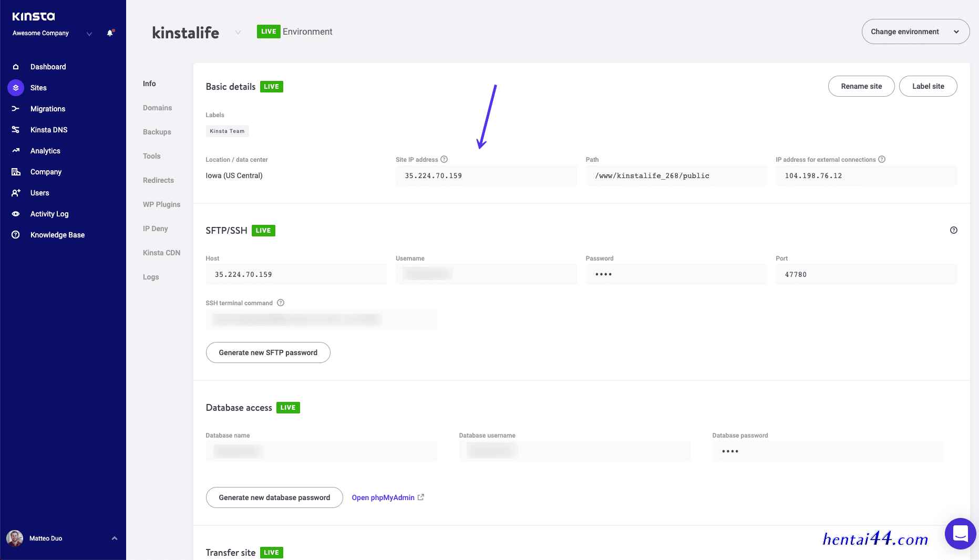Open the notifications bell
The height and width of the screenshot is (560, 979).
110,33
